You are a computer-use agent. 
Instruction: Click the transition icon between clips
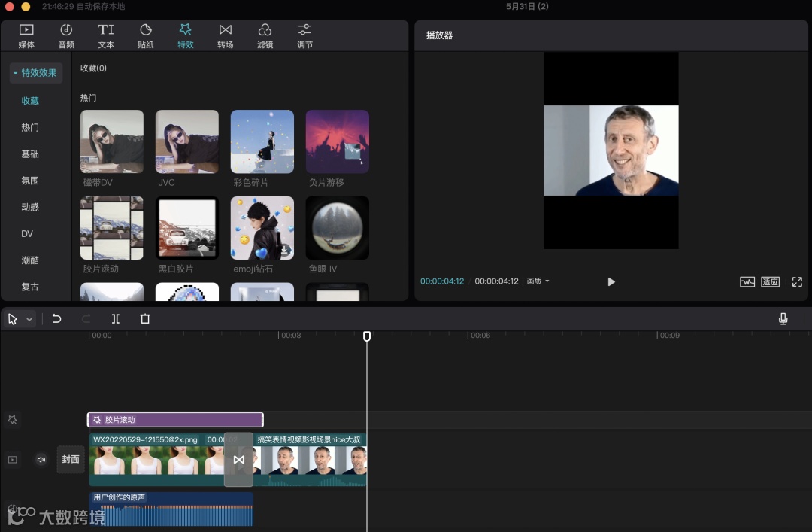[238, 460]
